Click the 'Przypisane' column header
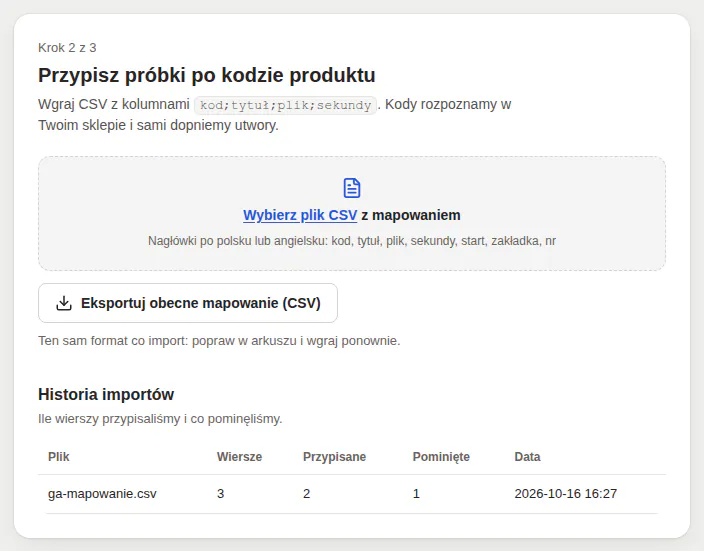 tap(334, 457)
